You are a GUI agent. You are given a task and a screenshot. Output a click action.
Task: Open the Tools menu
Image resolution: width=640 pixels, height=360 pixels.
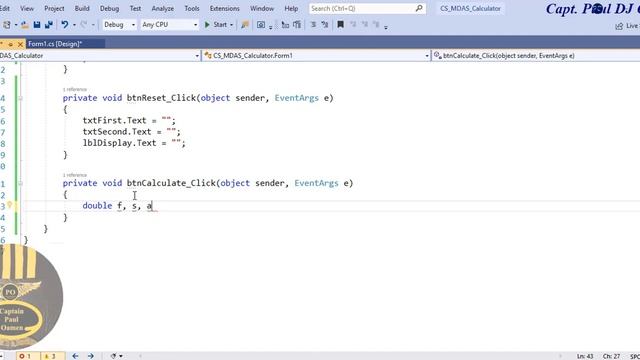pos(192,8)
